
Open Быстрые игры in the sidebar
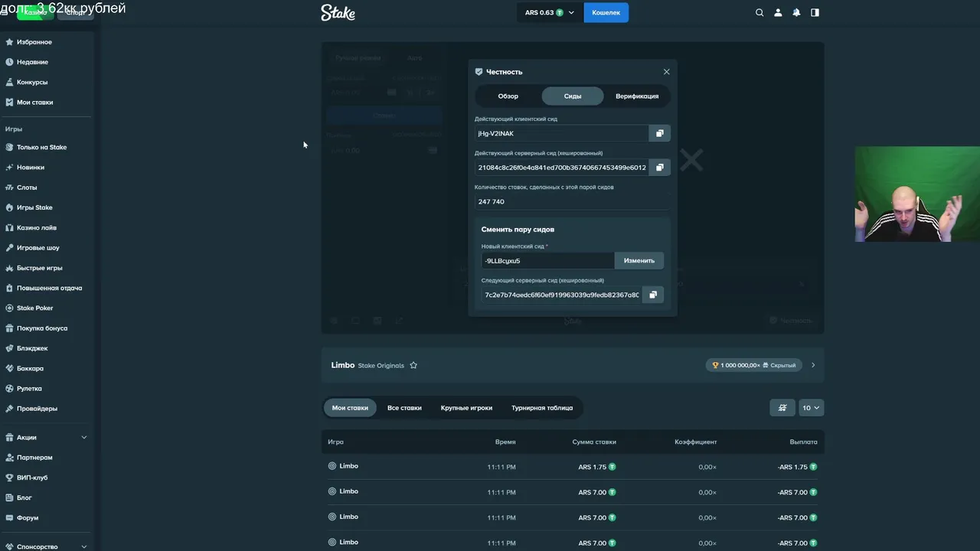click(x=40, y=268)
